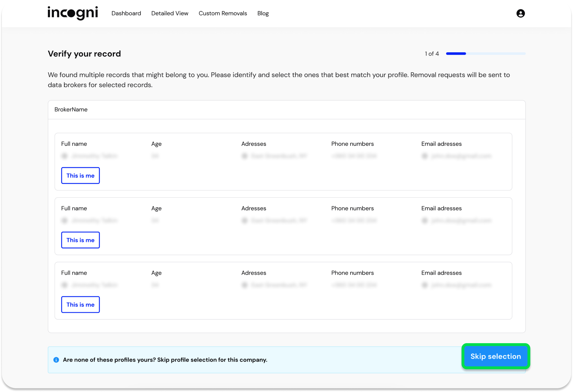
Task: Click the 1 of 4 progress bar
Action: (485, 54)
